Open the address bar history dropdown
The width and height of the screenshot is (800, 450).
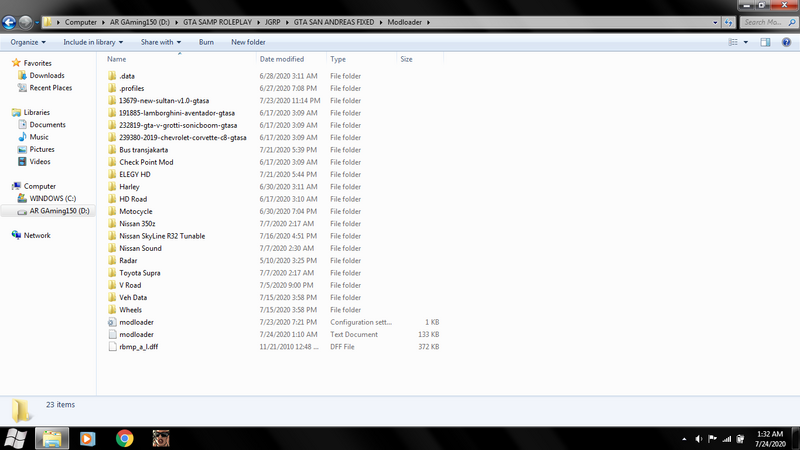point(715,22)
